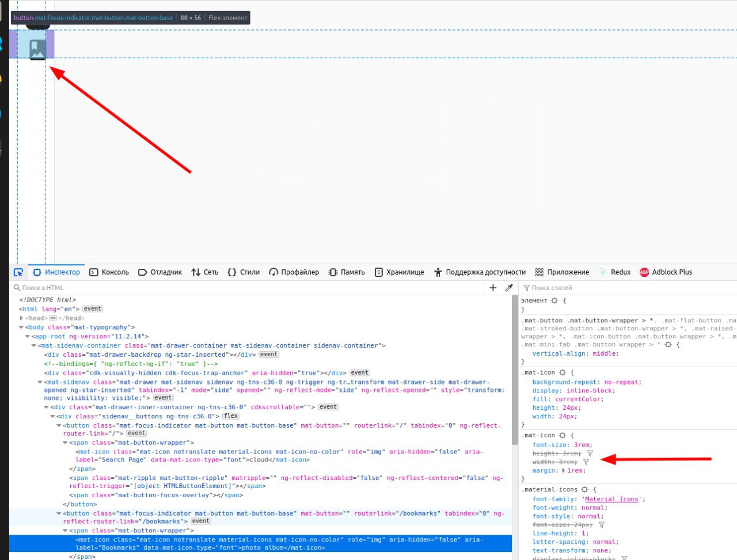Click filter icon next to height: 3rem
Image resolution: width=737 pixels, height=560 pixels.
[x=590, y=454]
